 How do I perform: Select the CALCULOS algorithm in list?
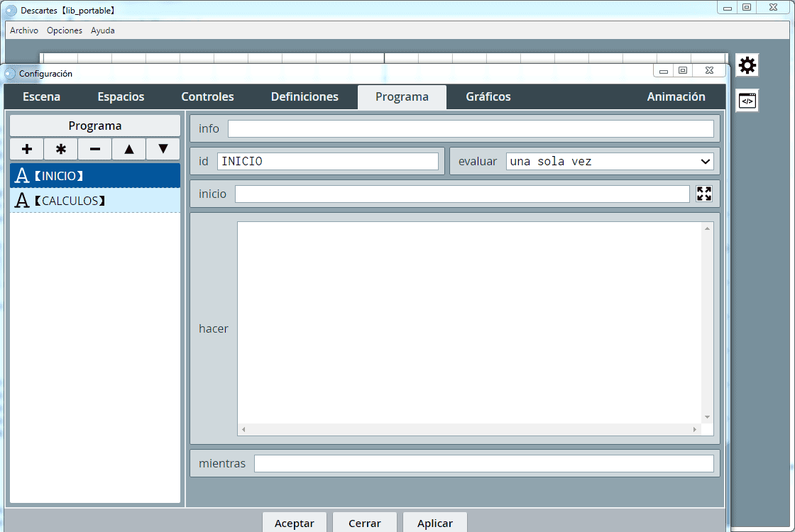click(95, 201)
